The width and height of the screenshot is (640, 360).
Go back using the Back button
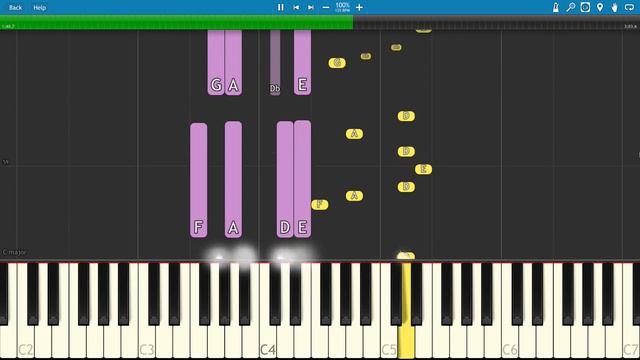click(x=16, y=7)
